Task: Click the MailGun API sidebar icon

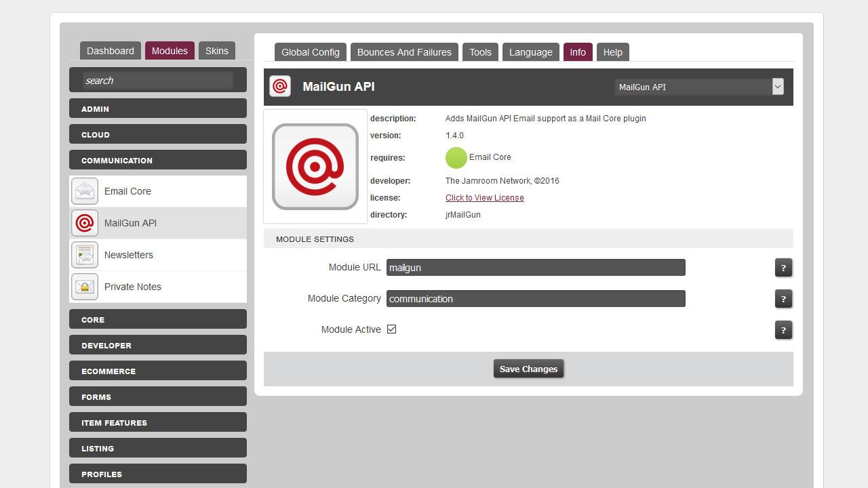Action: pos(85,223)
